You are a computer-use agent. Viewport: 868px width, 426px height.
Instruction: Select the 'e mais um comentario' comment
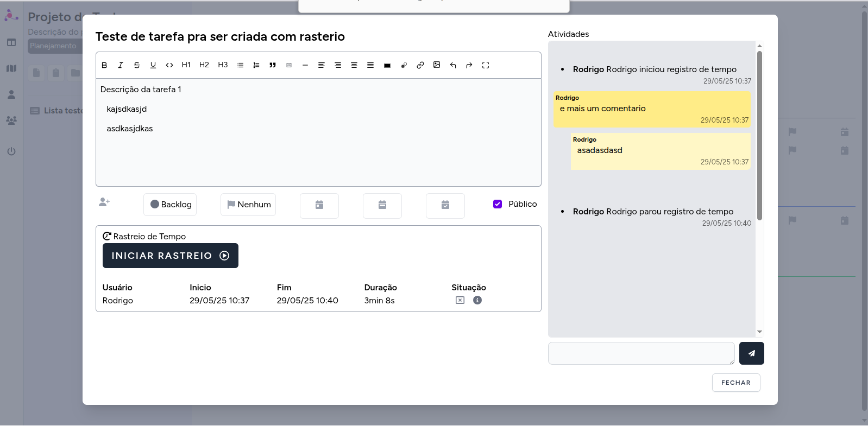pyautogui.click(x=652, y=109)
